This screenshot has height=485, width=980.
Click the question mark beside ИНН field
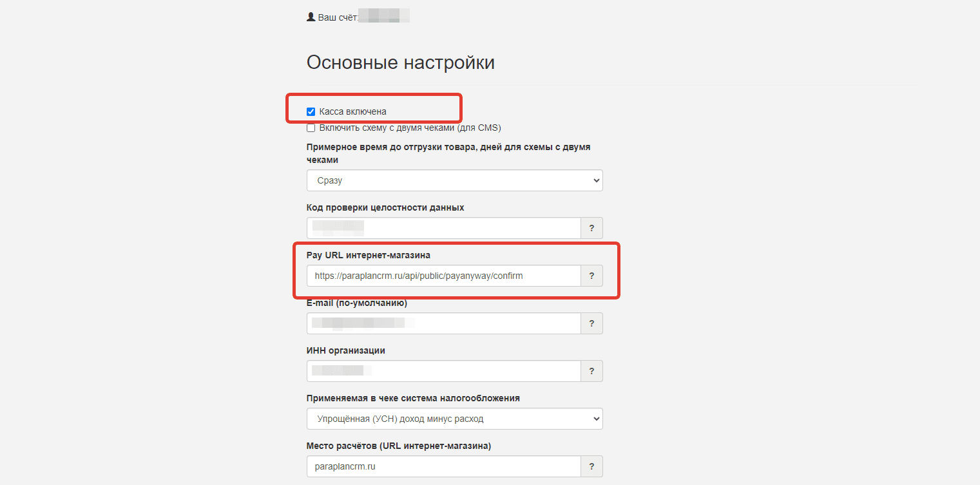[x=591, y=371]
